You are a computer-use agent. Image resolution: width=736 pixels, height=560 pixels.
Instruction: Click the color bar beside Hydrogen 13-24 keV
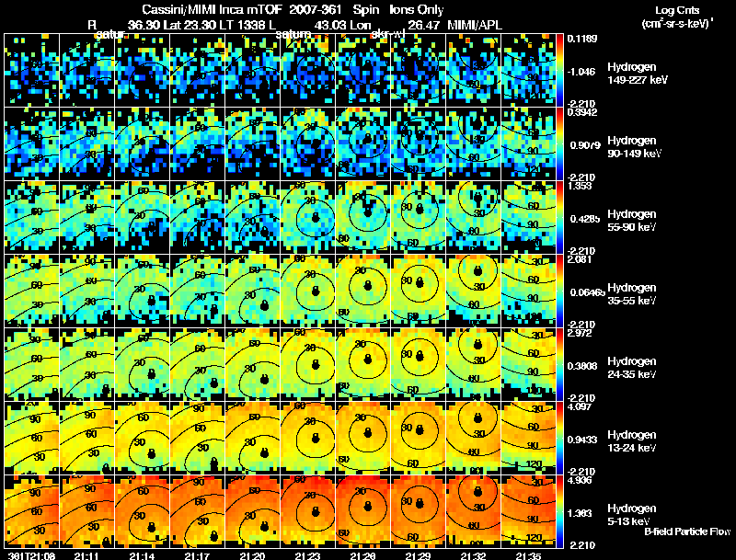point(559,439)
